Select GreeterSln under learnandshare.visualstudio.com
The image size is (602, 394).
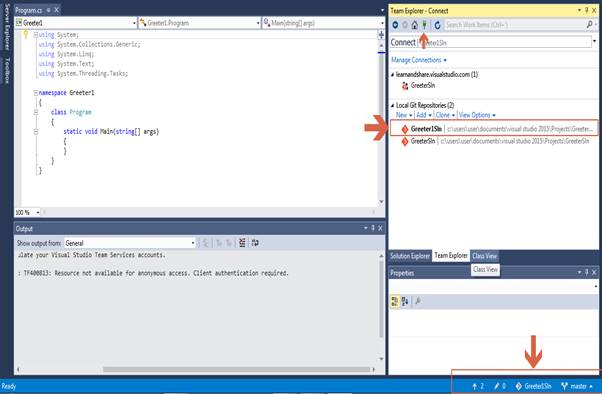point(423,85)
